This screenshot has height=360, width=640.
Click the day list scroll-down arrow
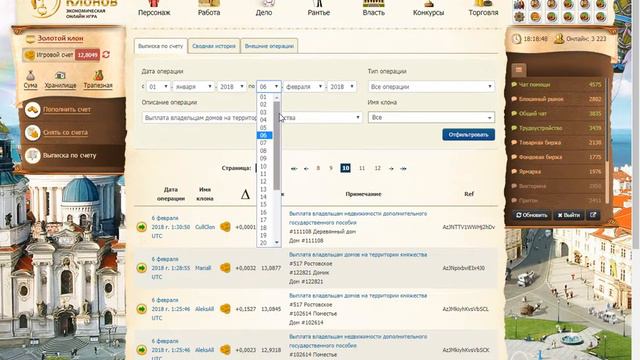tap(277, 243)
